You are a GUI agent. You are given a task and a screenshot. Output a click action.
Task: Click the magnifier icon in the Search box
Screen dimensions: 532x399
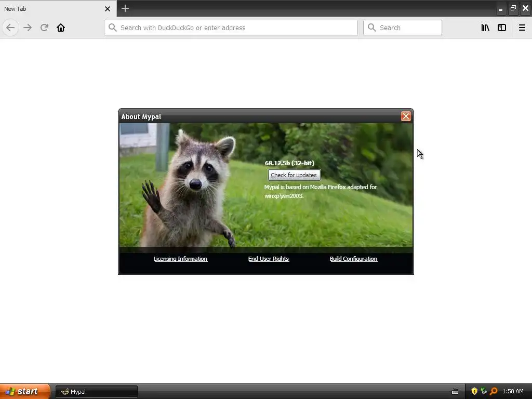[372, 28]
